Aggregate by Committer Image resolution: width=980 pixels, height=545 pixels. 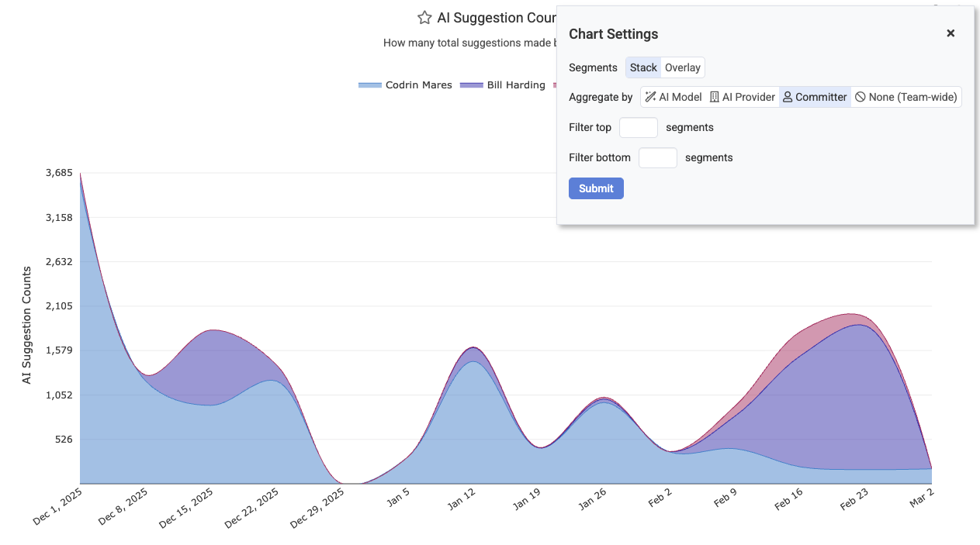pos(815,97)
